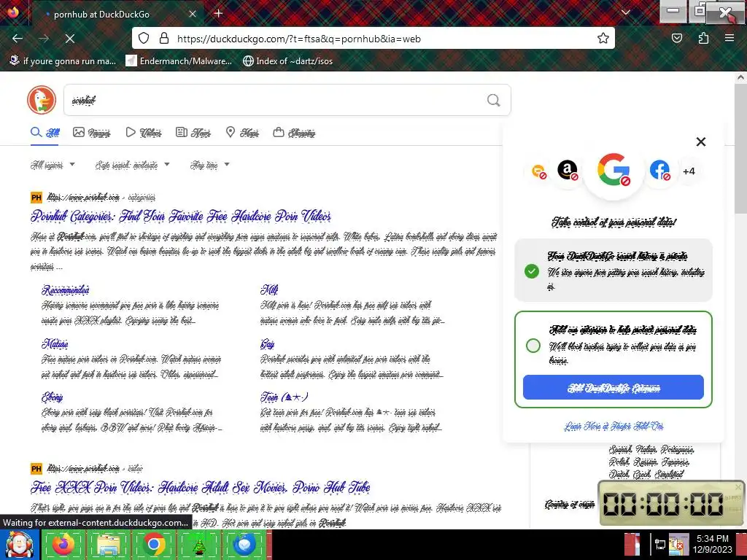Screen dimensions: 747x560
Task: Open the Safe search: moderate dropdown
Action: click(x=133, y=165)
